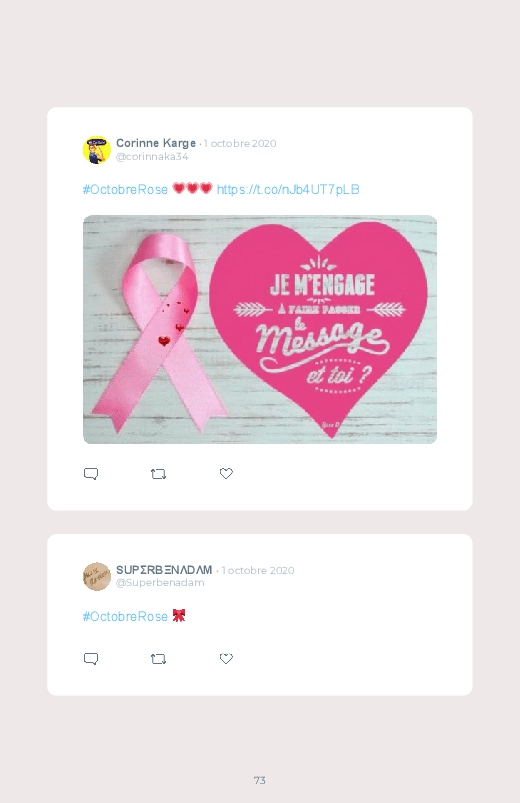This screenshot has width=520, height=803.
Task: Click the 1 octobre 2020 date on Corinne's tweet
Action: 240,143
